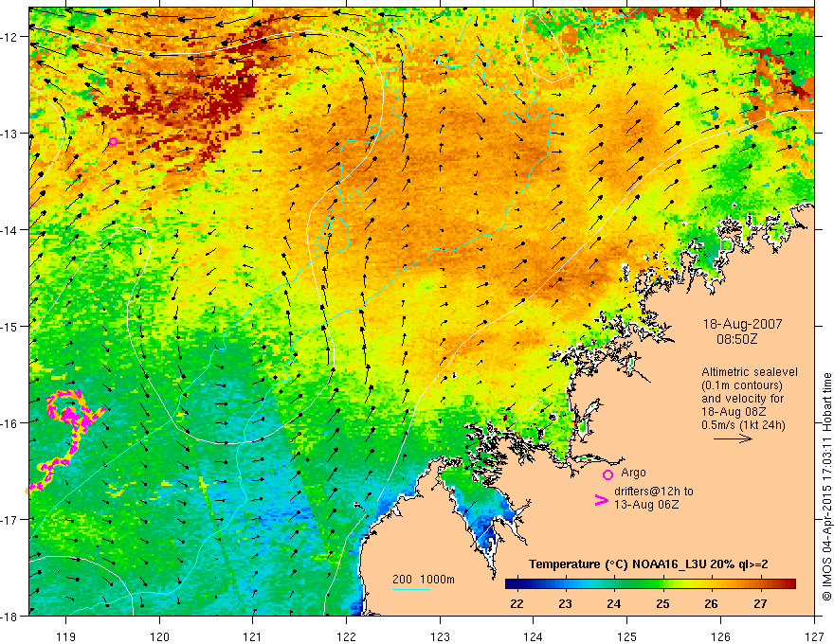Click the 'Argo' legend label
The height and width of the screenshot is (644, 834).
tap(633, 473)
